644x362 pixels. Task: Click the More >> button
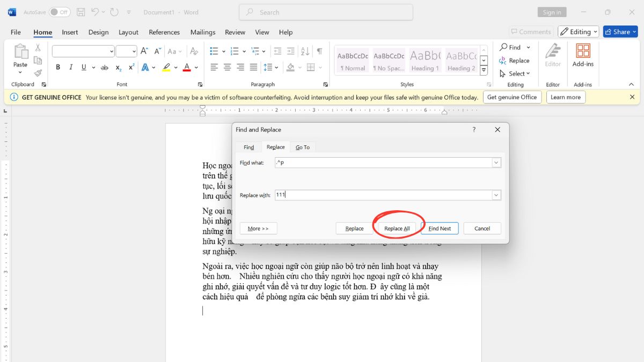[258, 228]
